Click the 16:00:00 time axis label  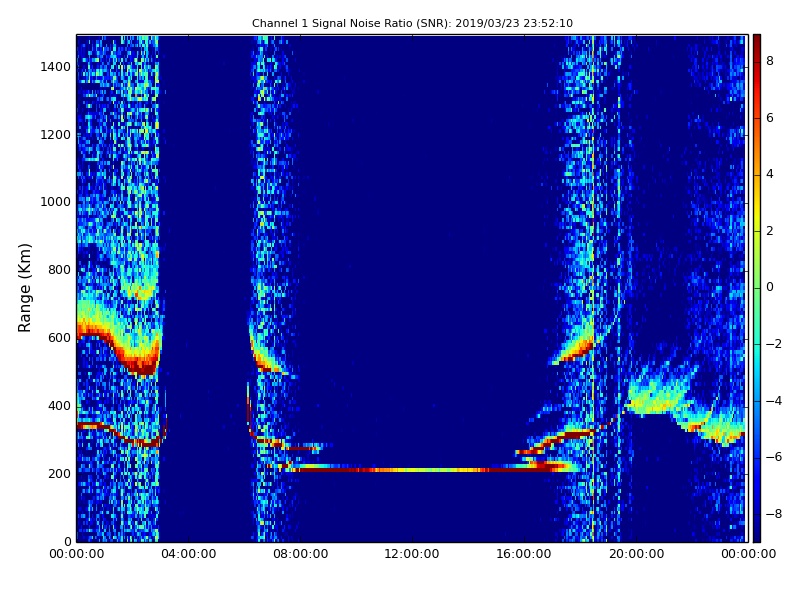coord(524,554)
